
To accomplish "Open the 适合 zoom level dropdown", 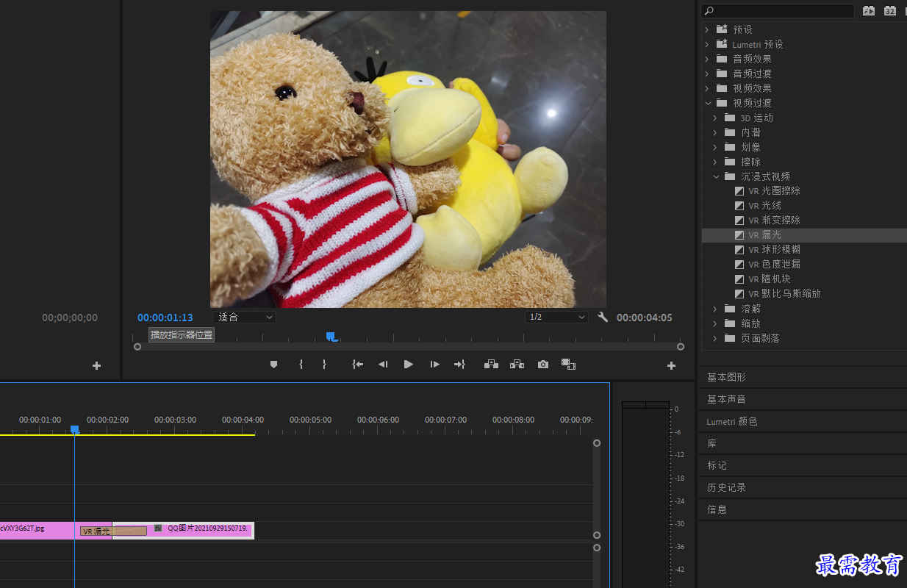I will pyautogui.click(x=244, y=317).
